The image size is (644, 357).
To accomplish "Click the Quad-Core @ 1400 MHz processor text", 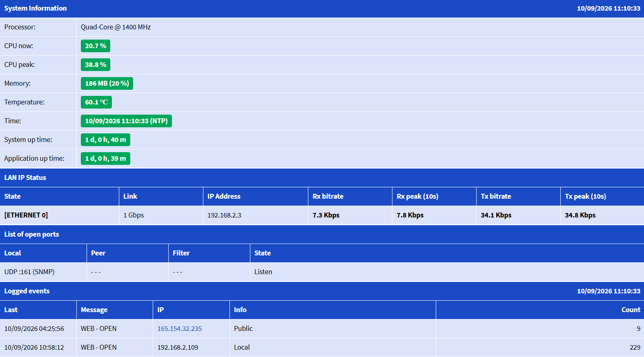I will [x=116, y=27].
